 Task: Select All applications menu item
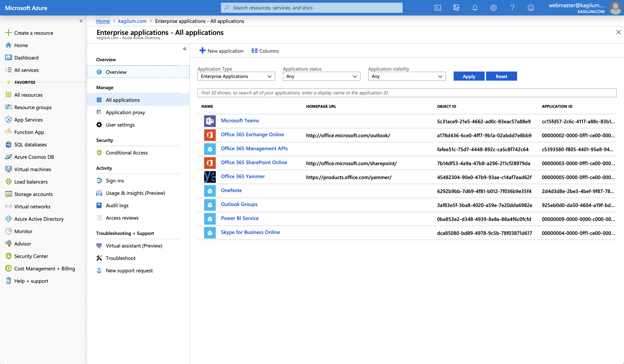138,100
